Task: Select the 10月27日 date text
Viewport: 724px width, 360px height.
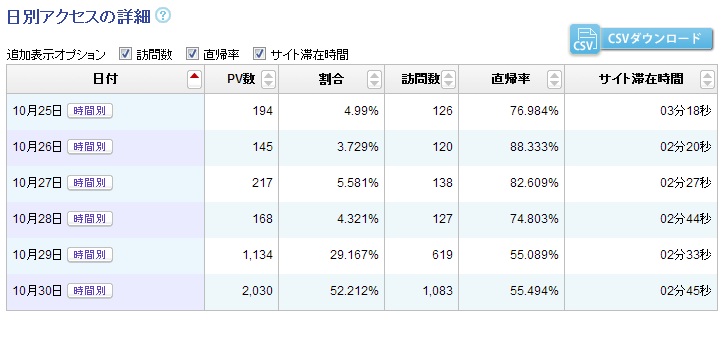Action: (37, 183)
